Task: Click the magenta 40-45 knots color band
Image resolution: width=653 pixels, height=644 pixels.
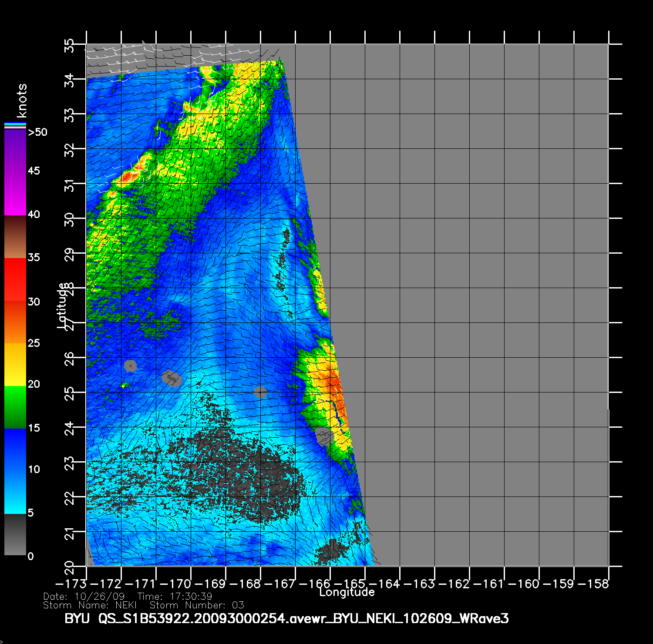Action: click(x=15, y=194)
